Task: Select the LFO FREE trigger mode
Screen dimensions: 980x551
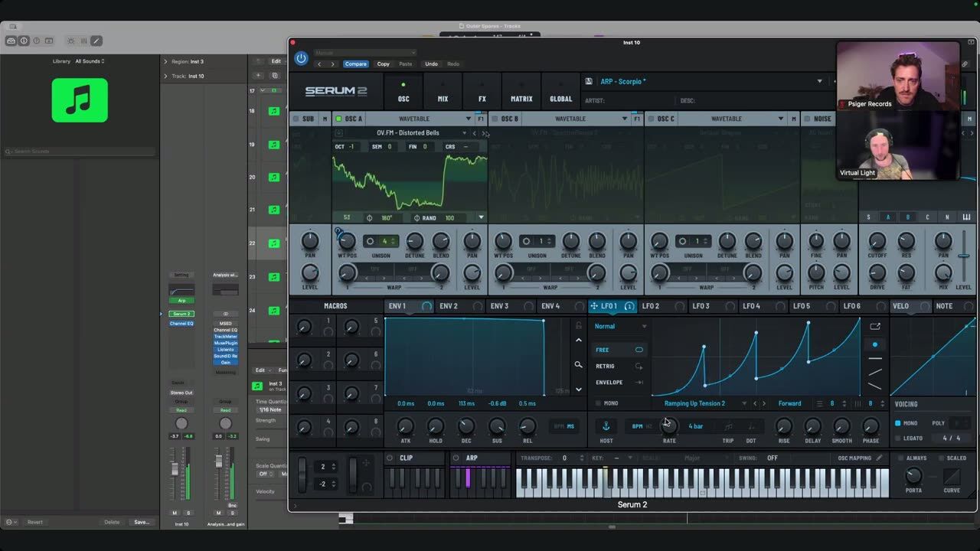Action: click(619, 350)
